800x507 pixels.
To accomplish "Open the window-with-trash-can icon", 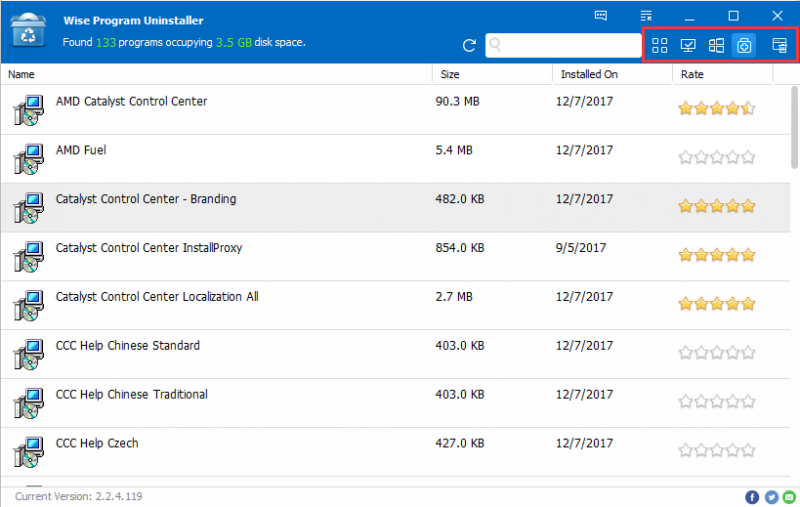I will click(779, 45).
